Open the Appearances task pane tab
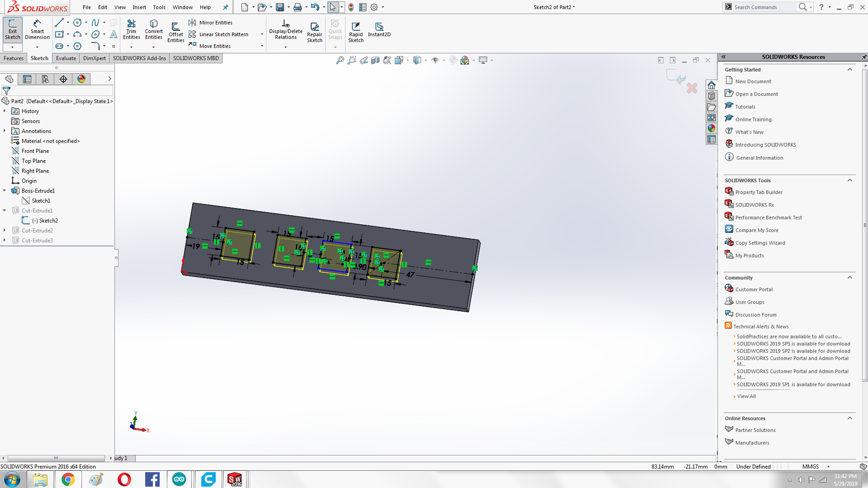 coord(711,128)
